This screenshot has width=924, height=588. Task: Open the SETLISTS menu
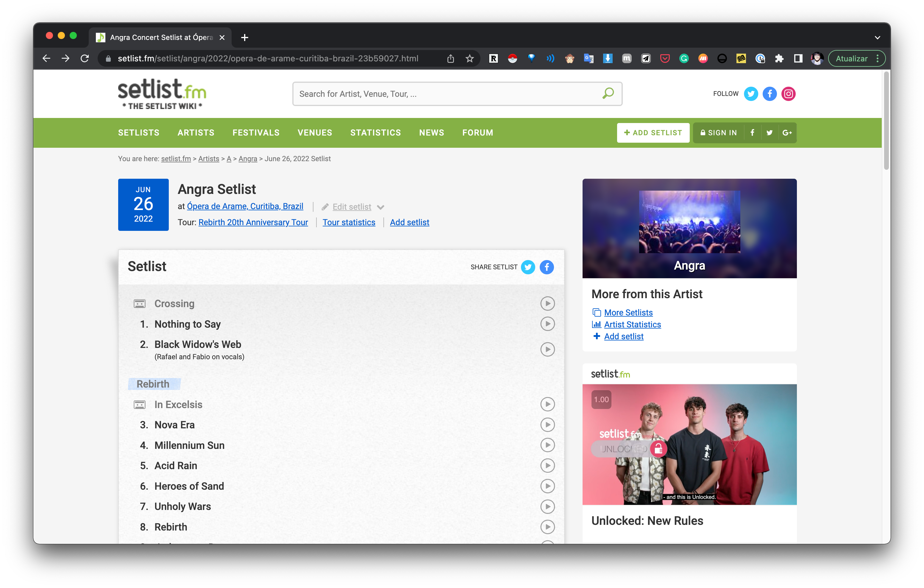(x=138, y=133)
